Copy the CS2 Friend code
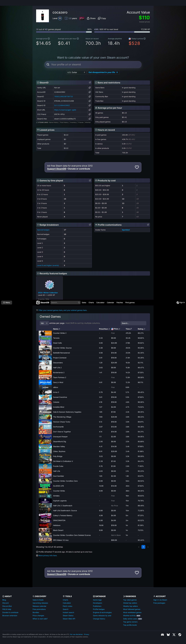 pyautogui.click(x=90, y=114)
